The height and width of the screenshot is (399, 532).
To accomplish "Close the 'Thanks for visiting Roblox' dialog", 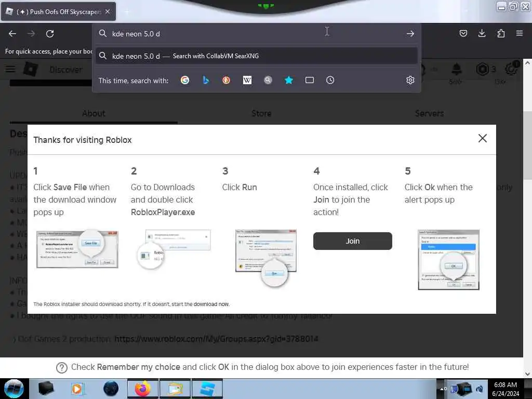I will pos(483,138).
